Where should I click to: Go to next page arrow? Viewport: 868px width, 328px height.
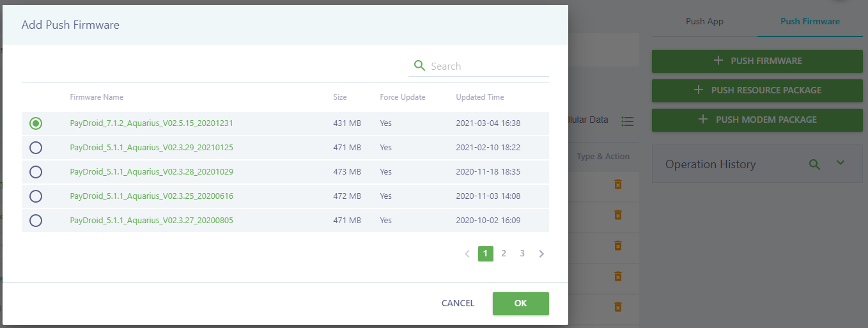[541, 254]
